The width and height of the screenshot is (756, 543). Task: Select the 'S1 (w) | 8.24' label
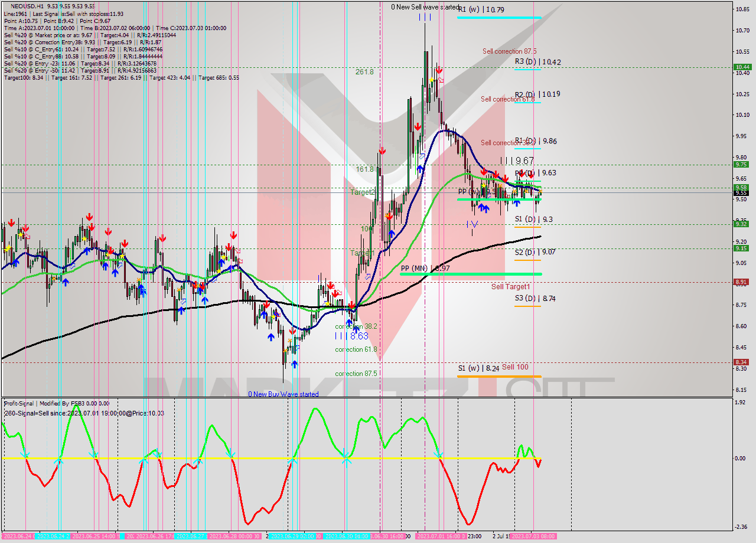479,368
